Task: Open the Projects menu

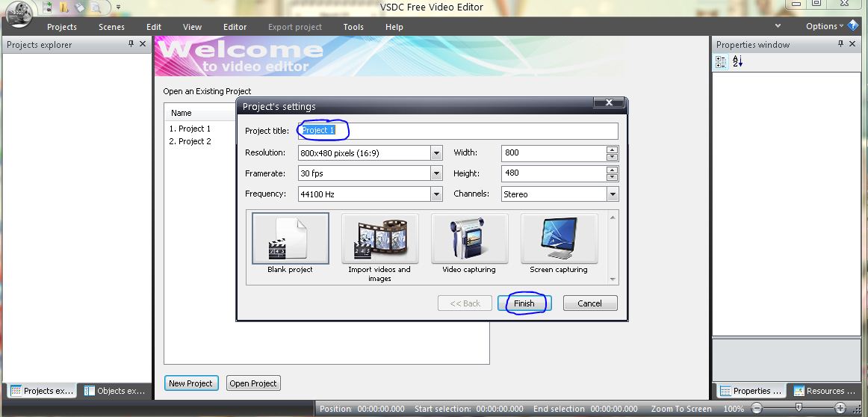Action: tap(62, 27)
